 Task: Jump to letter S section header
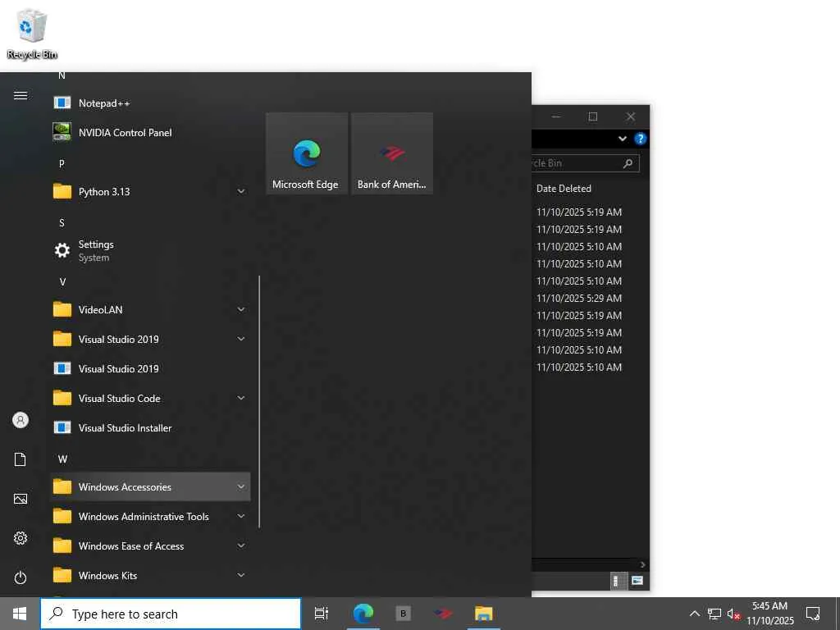[x=62, y=223]
